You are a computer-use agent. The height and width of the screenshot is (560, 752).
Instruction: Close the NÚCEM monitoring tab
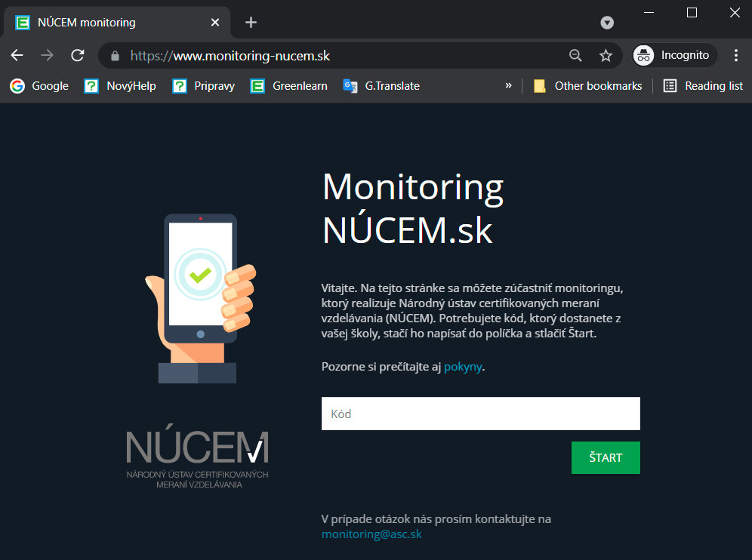click(x=215, y=23)
